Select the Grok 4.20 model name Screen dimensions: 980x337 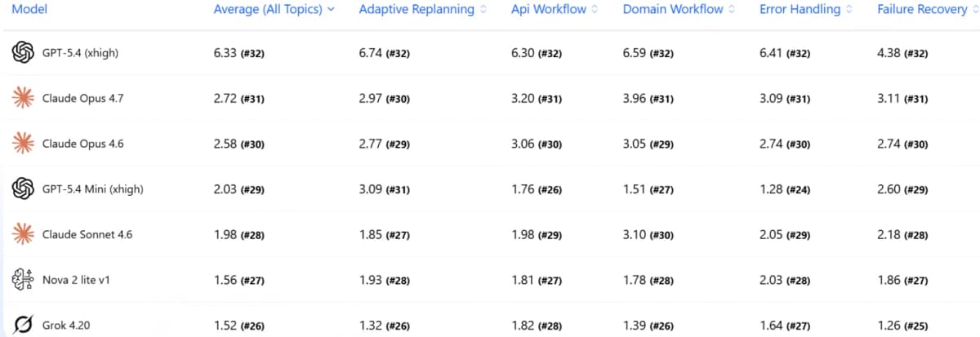(66, 326)
